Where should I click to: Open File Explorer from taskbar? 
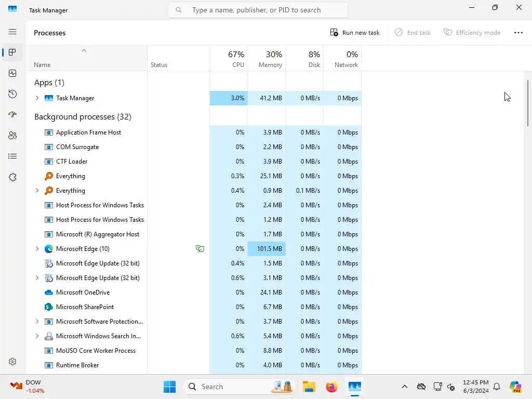(309, 387)
